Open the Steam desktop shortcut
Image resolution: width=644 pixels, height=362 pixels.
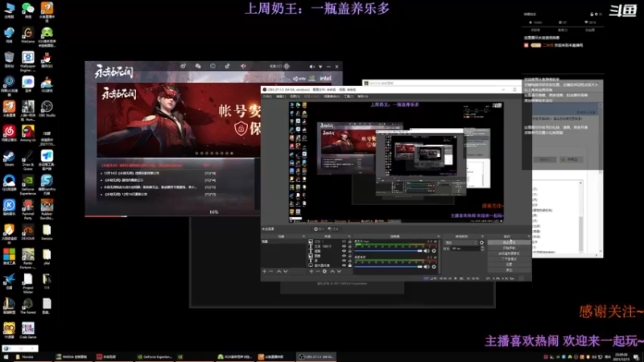click(9, 158)
